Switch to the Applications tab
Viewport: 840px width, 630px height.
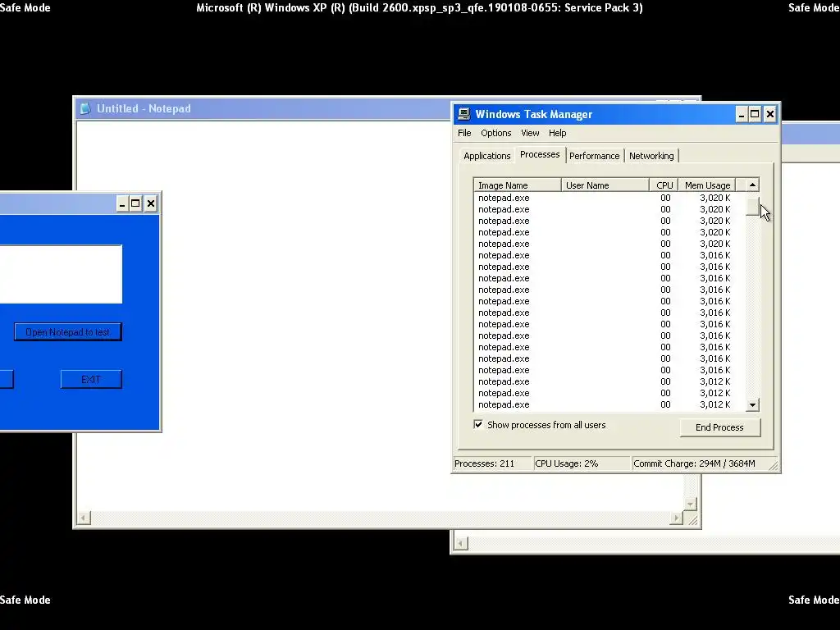click(487, 156)
